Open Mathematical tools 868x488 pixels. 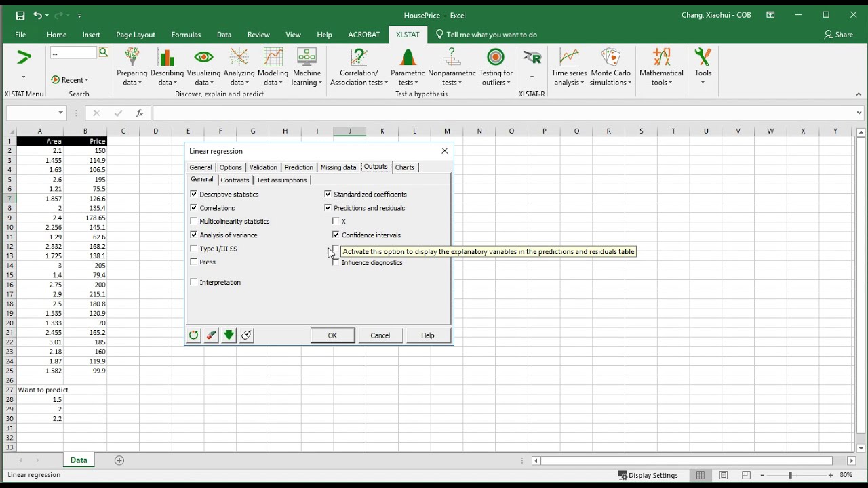click(x=661, y=67)
